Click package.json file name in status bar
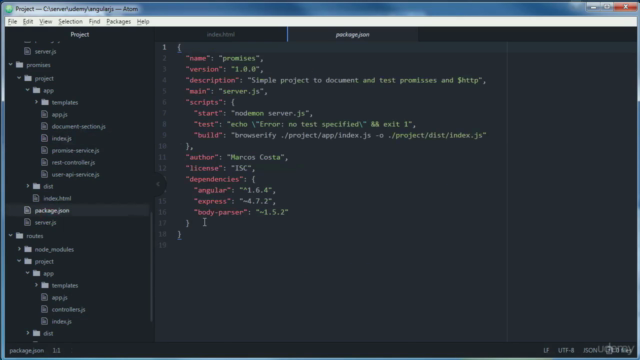The height and width of the screenshot is (360, 640). coord(27,350)
